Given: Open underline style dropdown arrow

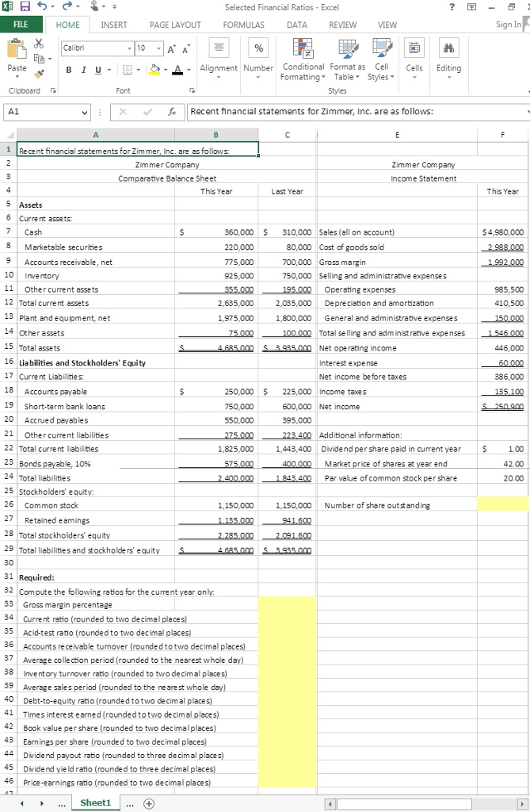Looking at the screenshot, I should point(109,70).
